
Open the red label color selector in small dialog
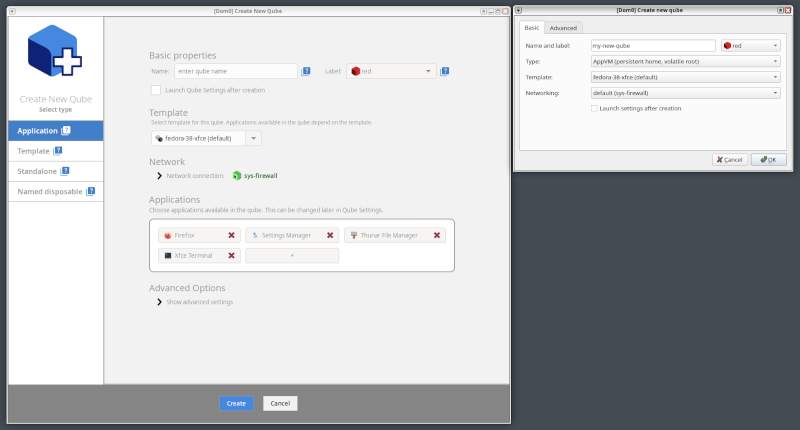[x=750, y=45]
